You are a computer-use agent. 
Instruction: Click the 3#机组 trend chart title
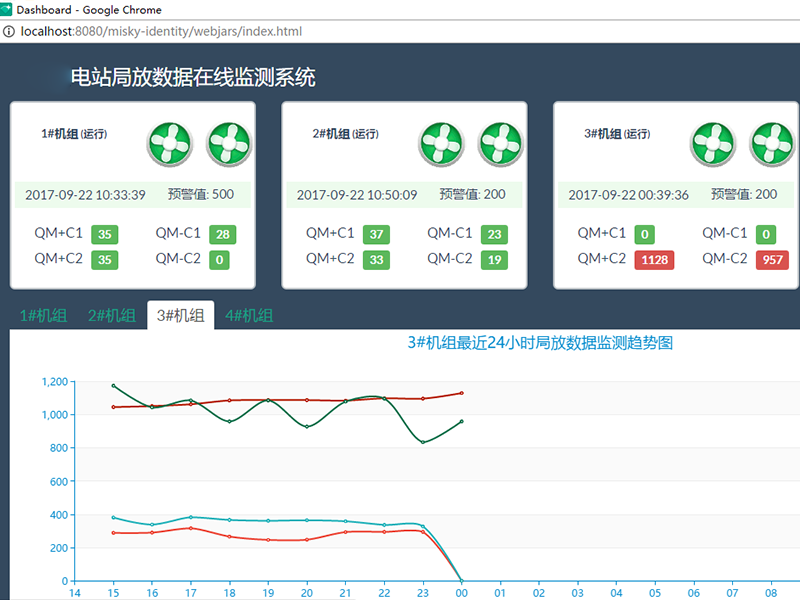[540, 343]
